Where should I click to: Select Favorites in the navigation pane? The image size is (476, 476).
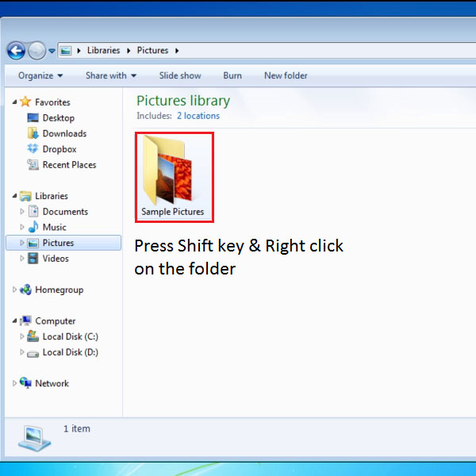coord(52,102)
